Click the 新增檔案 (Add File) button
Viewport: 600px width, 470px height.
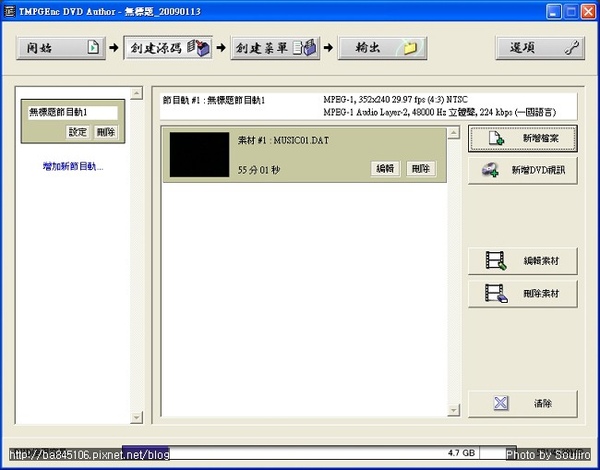click(x=523, y=139)
